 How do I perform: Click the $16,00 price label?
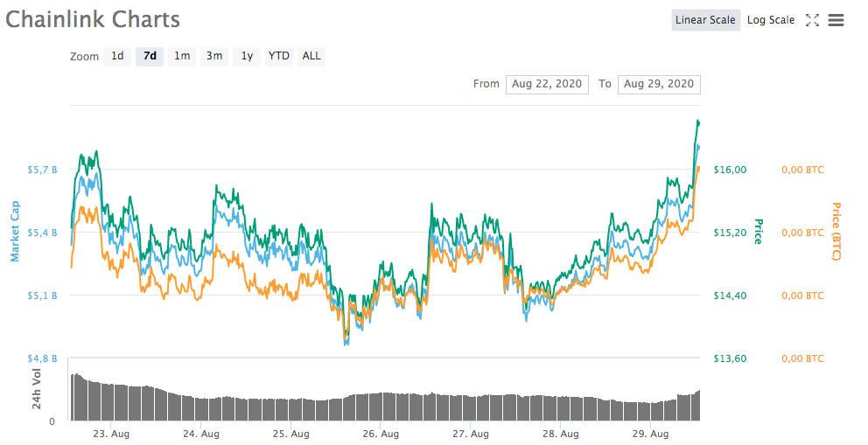pyautogui.click(x=730, y=170)
